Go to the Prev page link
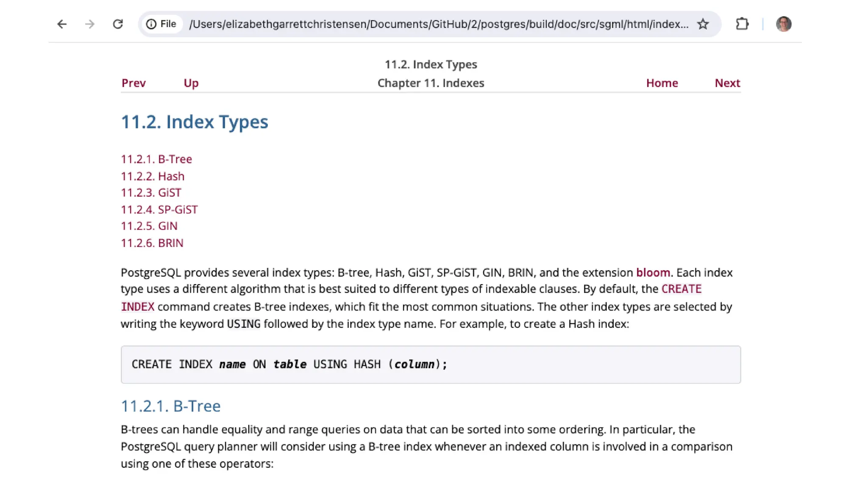 (134, 83)
